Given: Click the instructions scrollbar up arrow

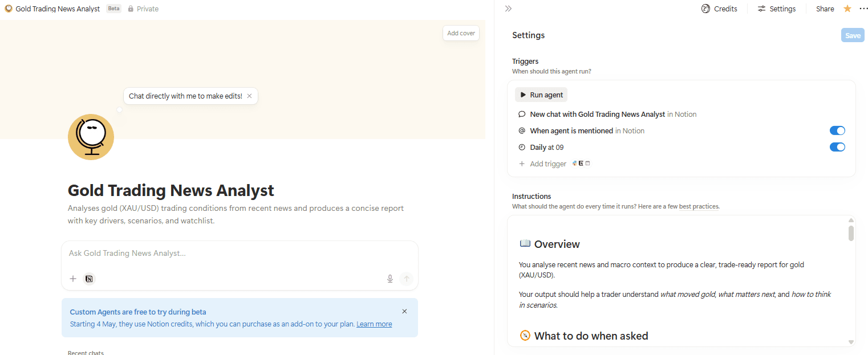Looking at the screenshot, I should [851, 220].
